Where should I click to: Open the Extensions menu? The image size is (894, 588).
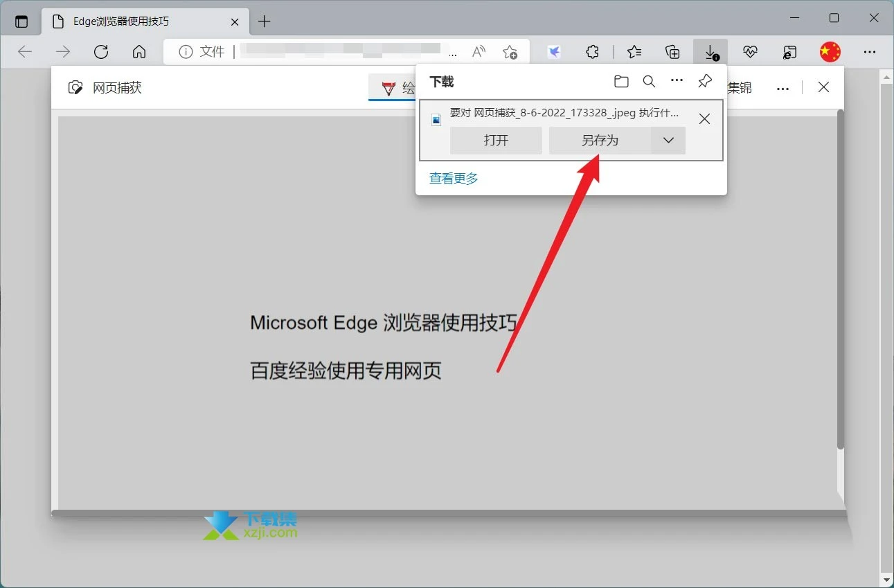[x=592, y=51]
